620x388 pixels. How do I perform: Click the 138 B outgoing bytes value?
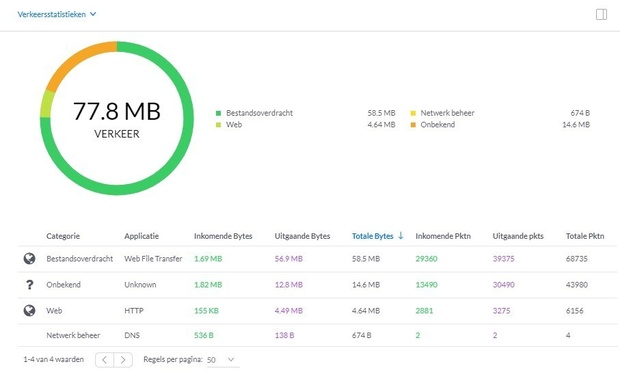(x=284, y=335)
